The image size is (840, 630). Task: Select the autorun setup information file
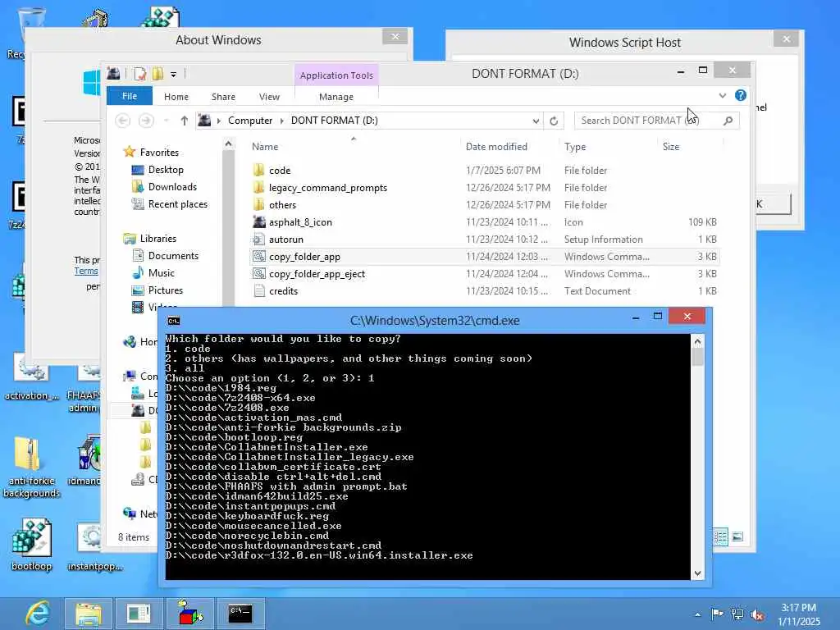pos(485,240)
